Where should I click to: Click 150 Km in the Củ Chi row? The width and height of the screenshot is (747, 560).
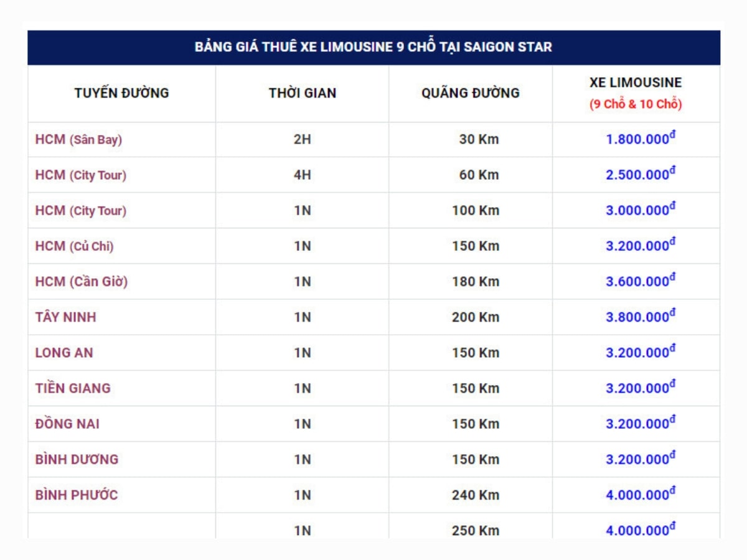coord(476,246)
